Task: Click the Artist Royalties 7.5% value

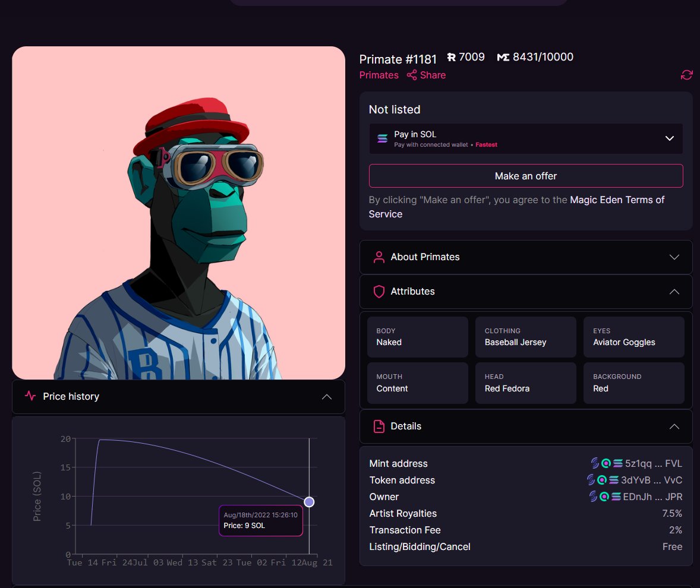Action: [x=672, y=514]
